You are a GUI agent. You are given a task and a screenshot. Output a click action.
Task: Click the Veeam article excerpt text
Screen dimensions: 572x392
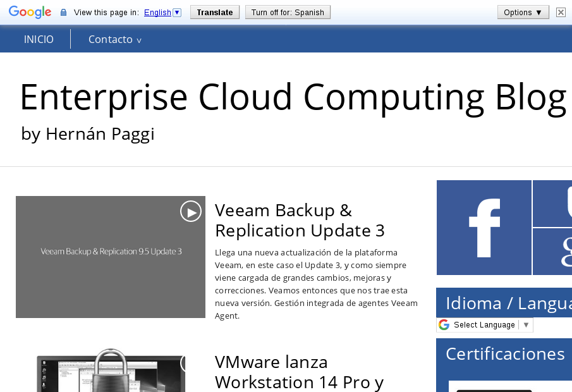click(x=316, y=284)
